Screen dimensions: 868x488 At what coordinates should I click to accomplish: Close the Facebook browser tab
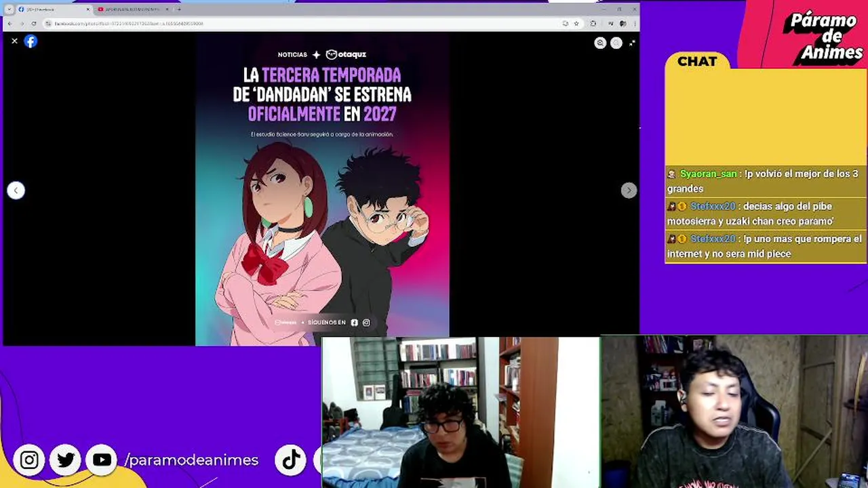87,9
